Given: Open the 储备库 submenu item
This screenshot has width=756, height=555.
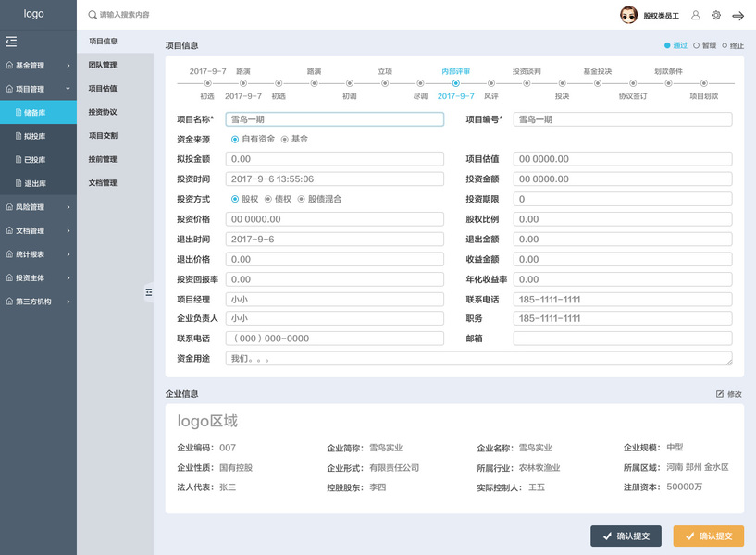Looking at the screenshot, I should coord(38,112).
